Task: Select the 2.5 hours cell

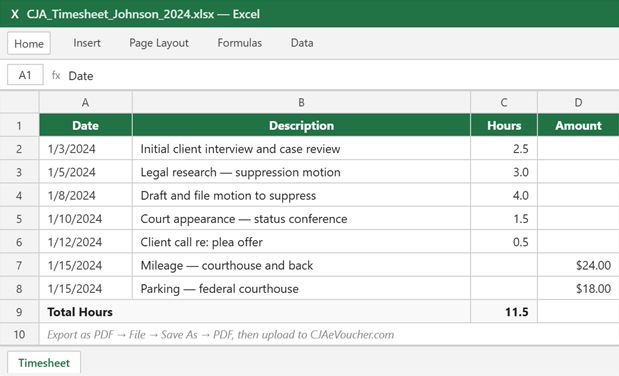Action: 504,149
